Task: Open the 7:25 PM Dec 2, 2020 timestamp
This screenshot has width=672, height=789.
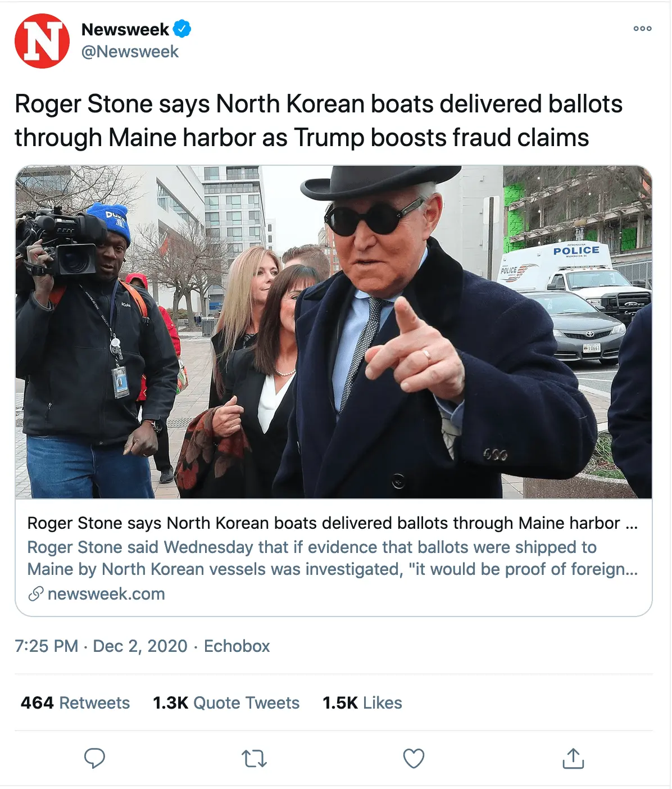Action: coord(101,646)
